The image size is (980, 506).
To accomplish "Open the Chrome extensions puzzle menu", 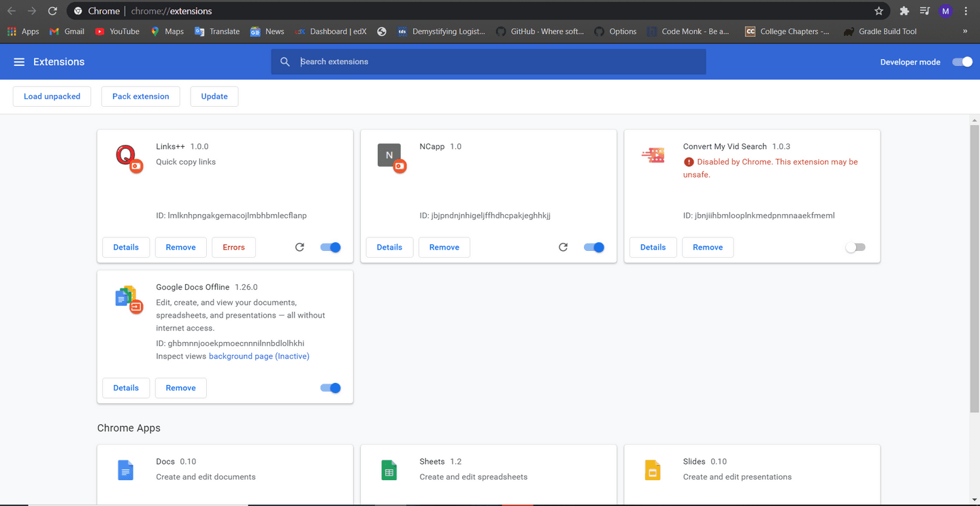I will (904, 11).
